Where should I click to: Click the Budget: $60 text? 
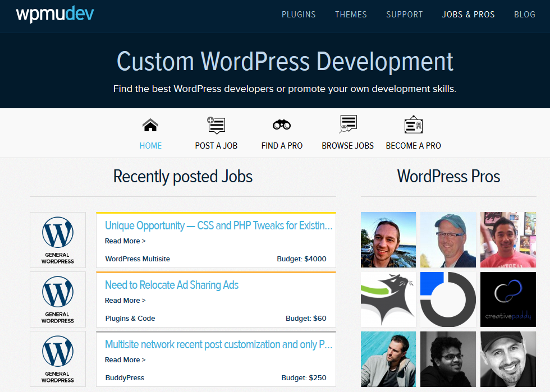(306, 319)
